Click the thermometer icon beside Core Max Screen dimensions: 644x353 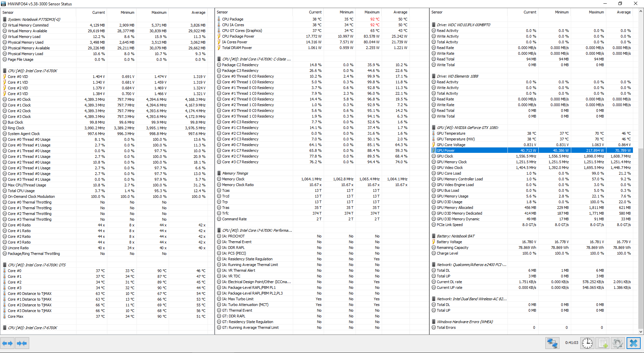[5, 316]
